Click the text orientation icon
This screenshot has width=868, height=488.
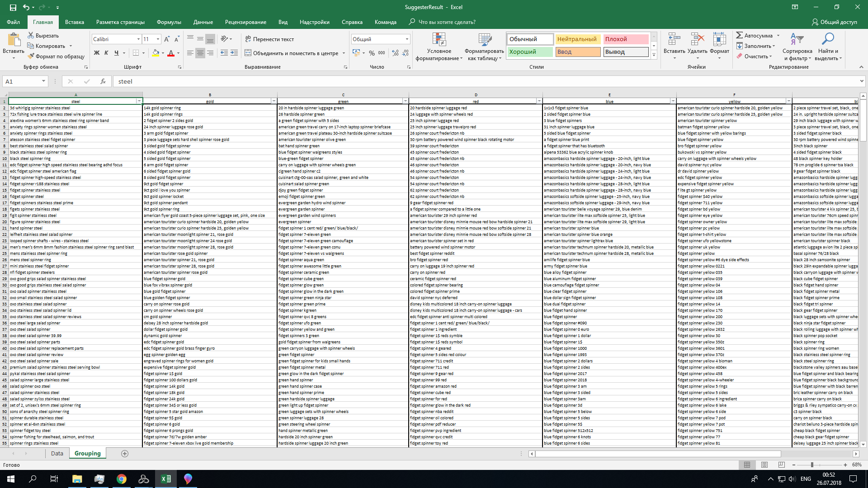point(224,39)
